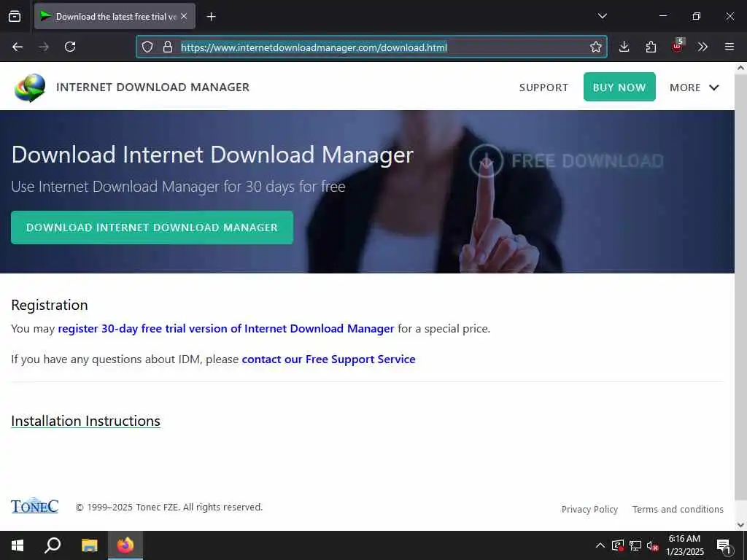This screenshot has width=747, height=560.
Task: Click scrollbar down arrow
Action: click(740, 525)
